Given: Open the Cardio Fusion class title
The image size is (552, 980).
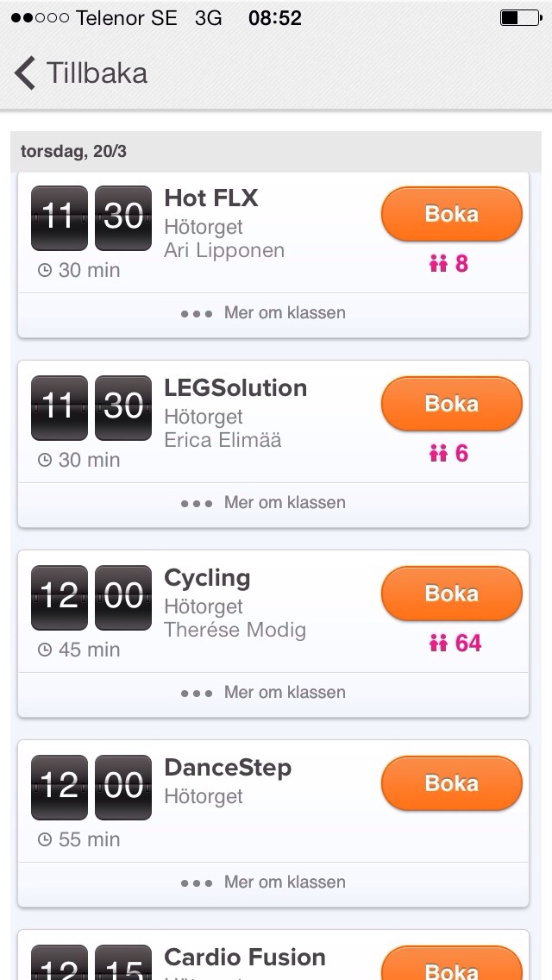Looking at the screenshot, I should coord(245,958).
